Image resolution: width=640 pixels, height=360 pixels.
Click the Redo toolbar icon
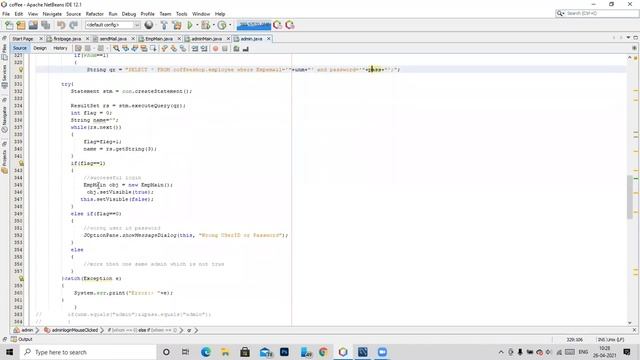(x=73, y=25)
